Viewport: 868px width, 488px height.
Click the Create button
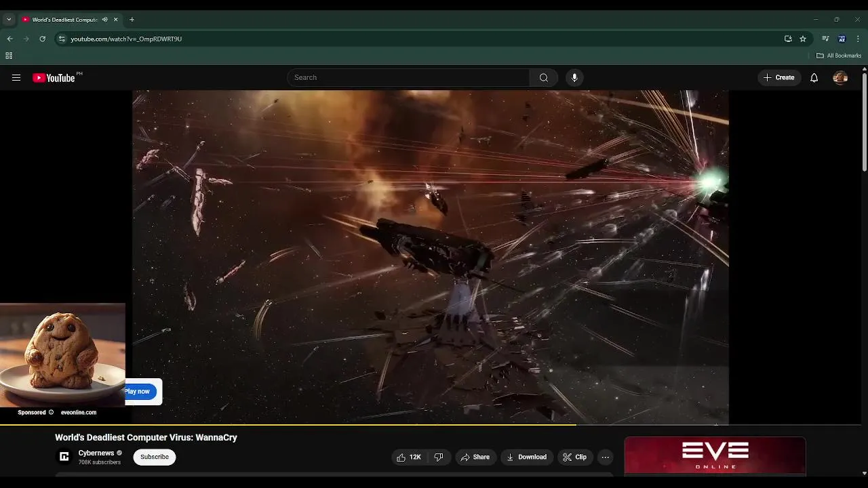point(779,77)
